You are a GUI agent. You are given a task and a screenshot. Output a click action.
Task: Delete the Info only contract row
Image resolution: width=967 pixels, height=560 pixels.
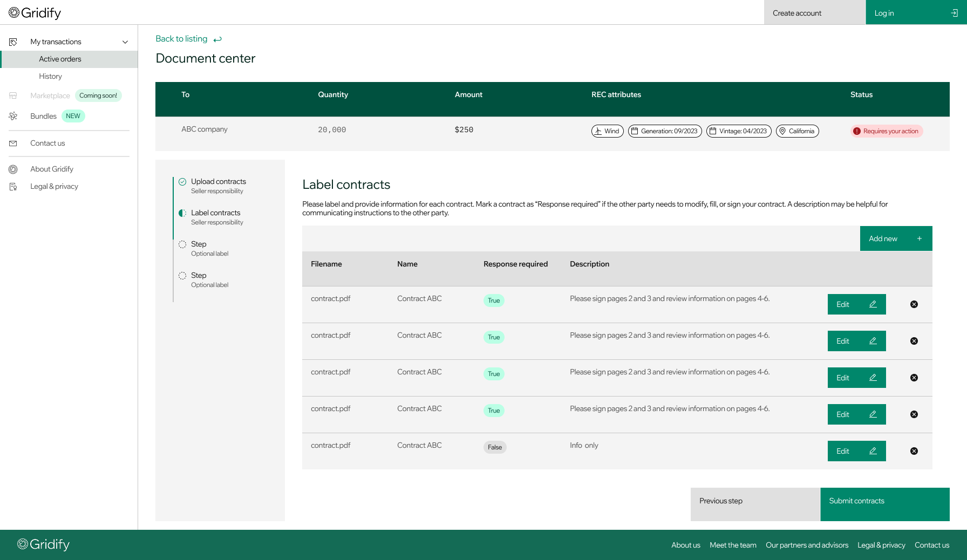914,451
